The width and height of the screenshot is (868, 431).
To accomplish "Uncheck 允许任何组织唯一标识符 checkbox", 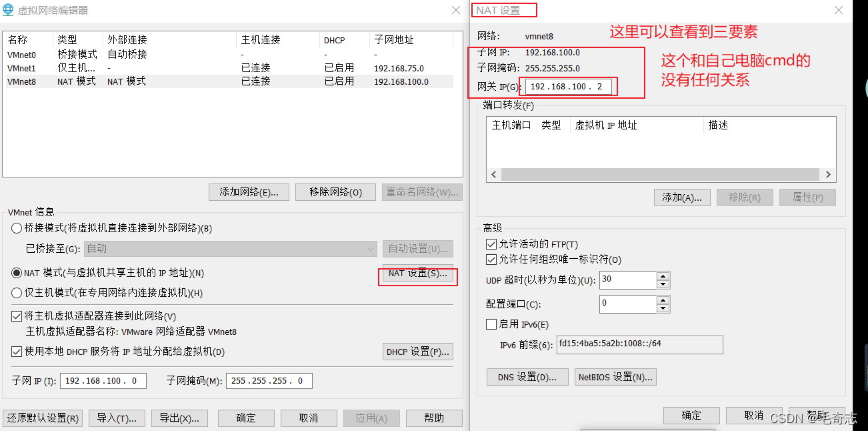I will pyautogui.click(x=491, y=260).
